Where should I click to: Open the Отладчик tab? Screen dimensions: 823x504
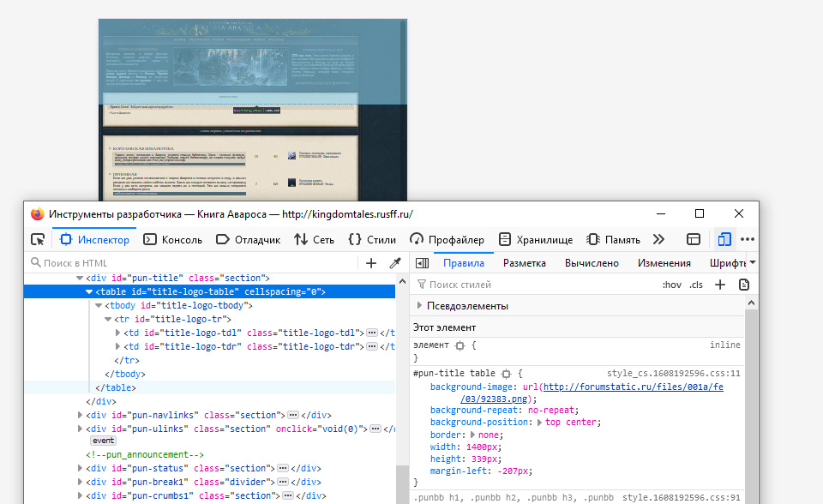pyautogui.click(x=249, y=239)
